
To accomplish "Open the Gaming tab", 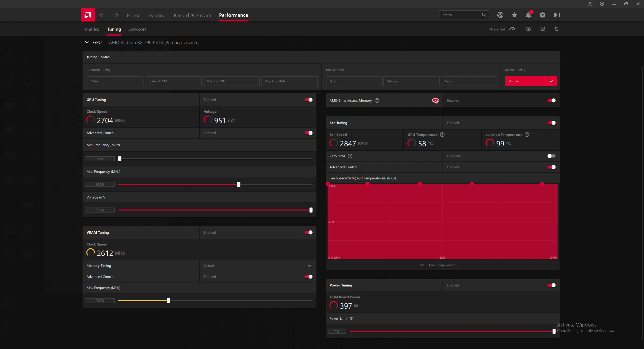I will (157, 15).
